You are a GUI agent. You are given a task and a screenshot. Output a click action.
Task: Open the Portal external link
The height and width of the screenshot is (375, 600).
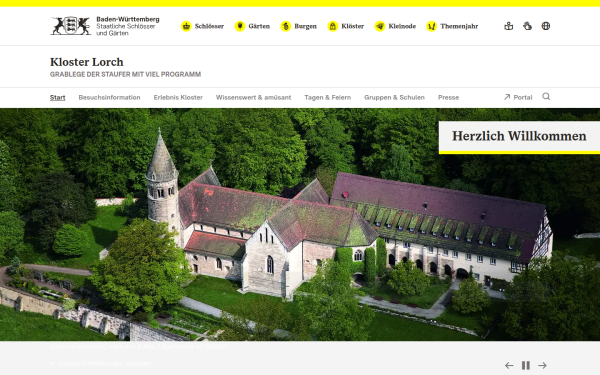pyautogui.click(x=518, y=97)
